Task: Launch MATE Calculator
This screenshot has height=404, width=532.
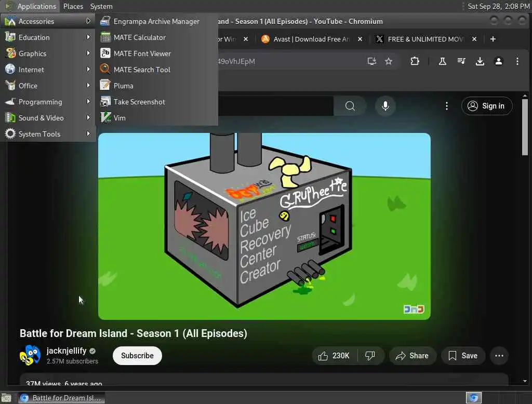Action: 156,37
